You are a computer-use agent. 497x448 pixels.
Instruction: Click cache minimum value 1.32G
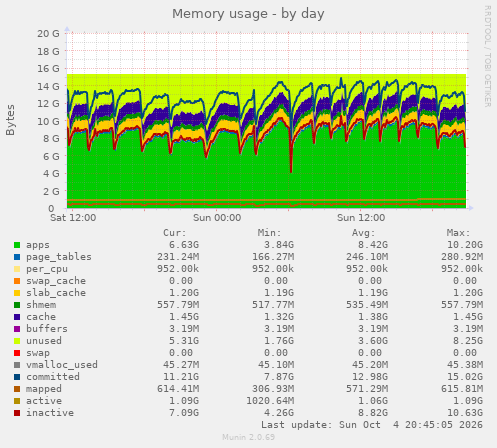click(279, 317)
